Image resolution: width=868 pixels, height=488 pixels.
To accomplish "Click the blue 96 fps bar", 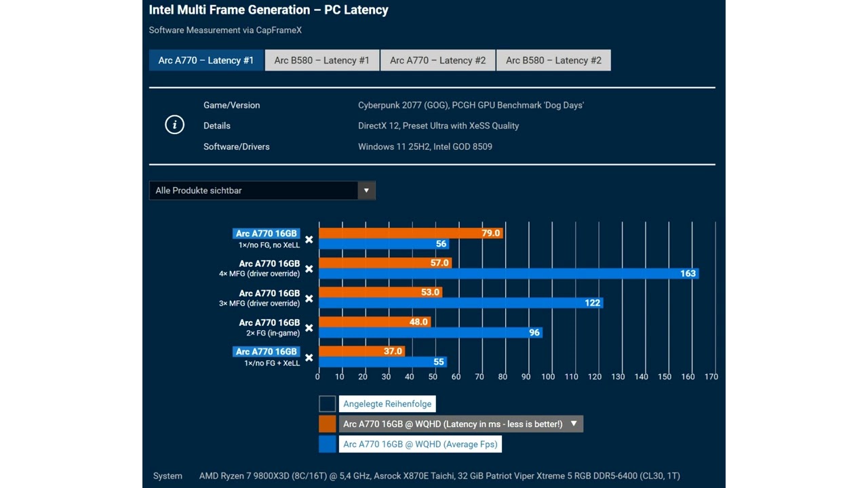I will click(x=431, y=333).
